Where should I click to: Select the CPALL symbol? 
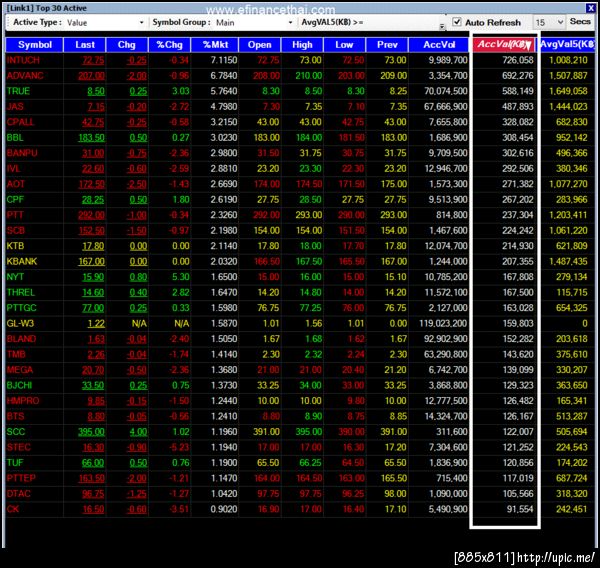pos(20,122)
